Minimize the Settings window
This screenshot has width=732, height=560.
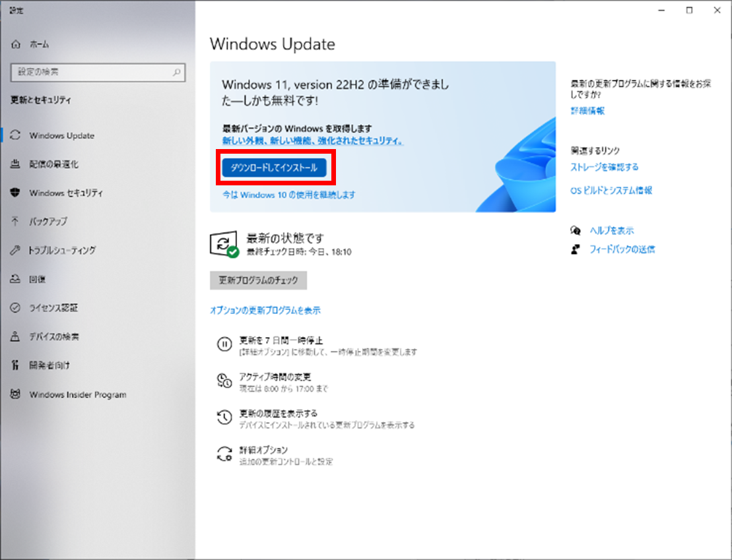point(661,11)
